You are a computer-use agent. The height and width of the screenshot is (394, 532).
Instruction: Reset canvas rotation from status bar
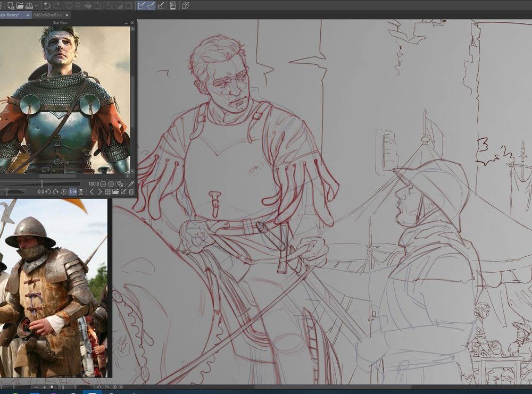click(115, 387)
